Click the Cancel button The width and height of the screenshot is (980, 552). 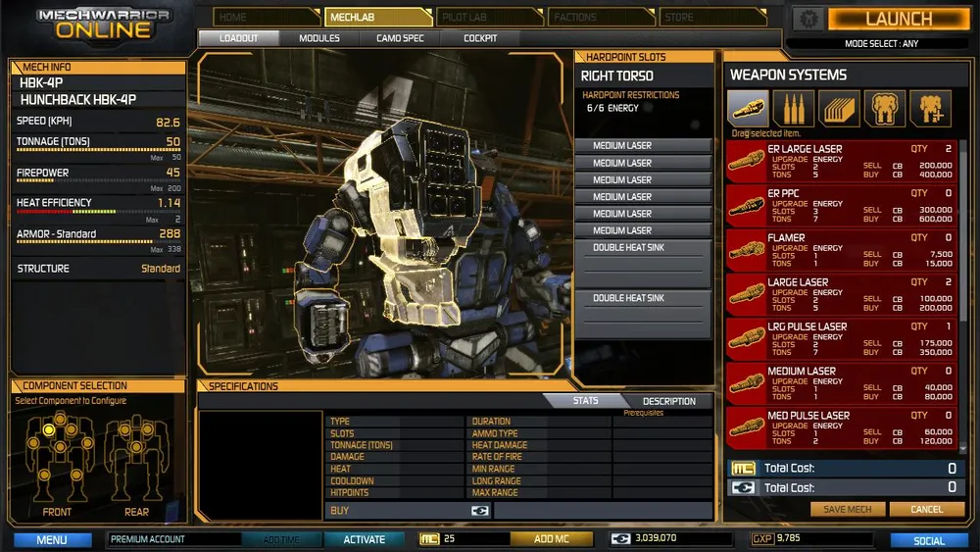pyautogui.click(x=927, y=509)
